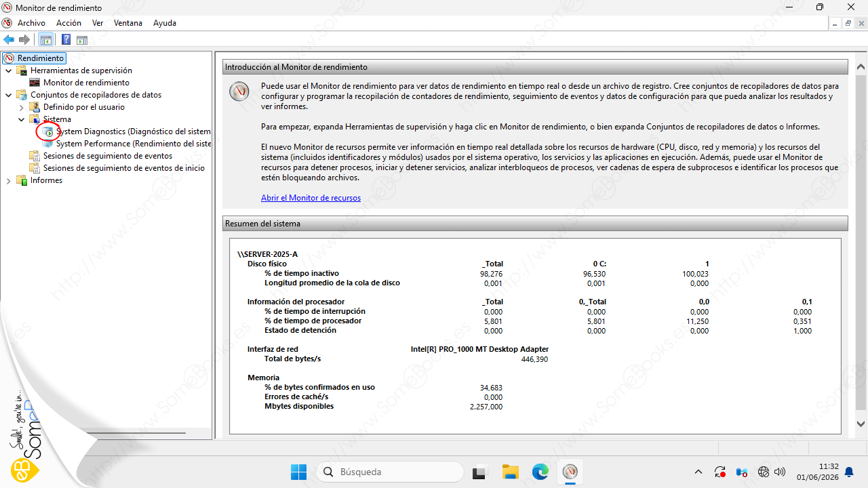
Task: Click the blue Back arrow in the toolbar
Action: pyautogui.click(x=9, y=40)
